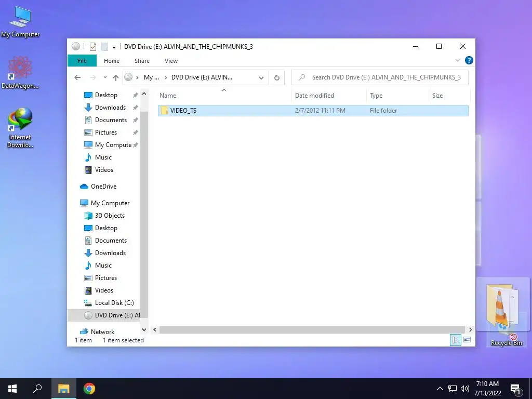Go back with the Back arrow
Viewport: 532px width, 399px height.
[x=77, y=77]
